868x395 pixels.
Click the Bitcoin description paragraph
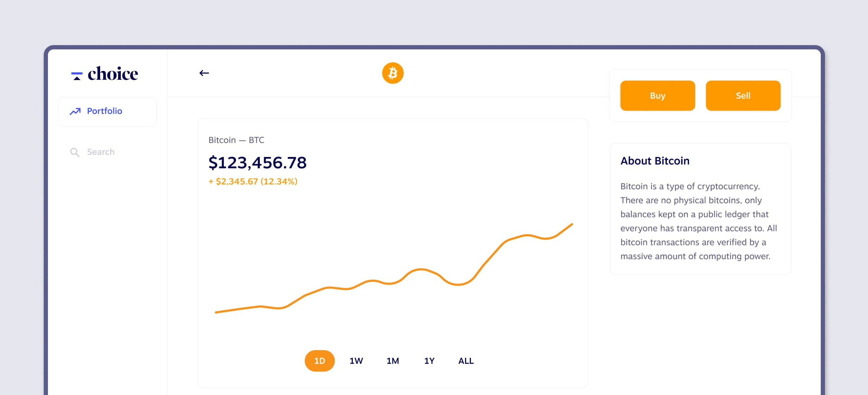point(699,221)
